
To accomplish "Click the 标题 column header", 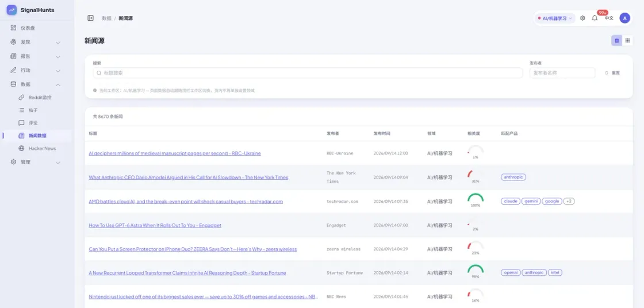I will [93, 133].
